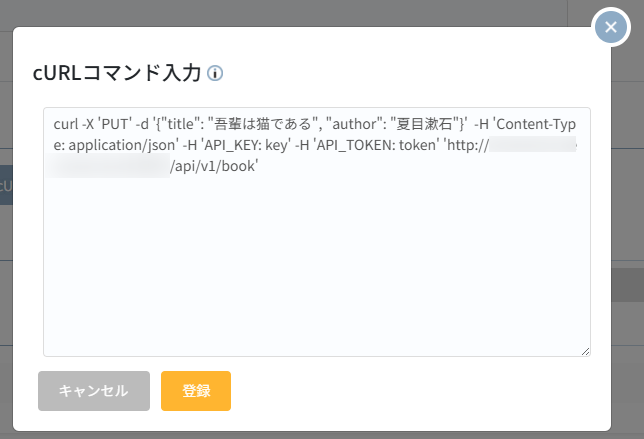Click the orange 登録 button
Viewport: 644px width, 439px height.
[196, 391]
